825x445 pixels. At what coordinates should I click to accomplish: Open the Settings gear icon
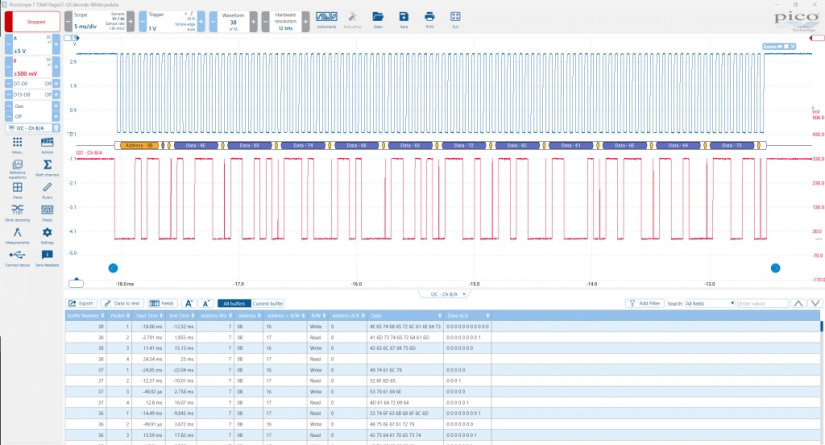47,236
